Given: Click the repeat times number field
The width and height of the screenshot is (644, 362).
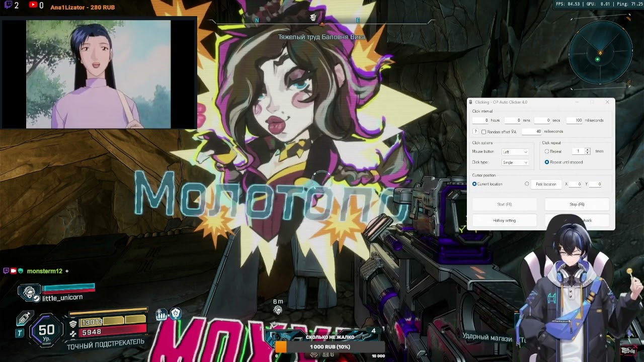Looking at the screenshot, I should click(578, 151).
